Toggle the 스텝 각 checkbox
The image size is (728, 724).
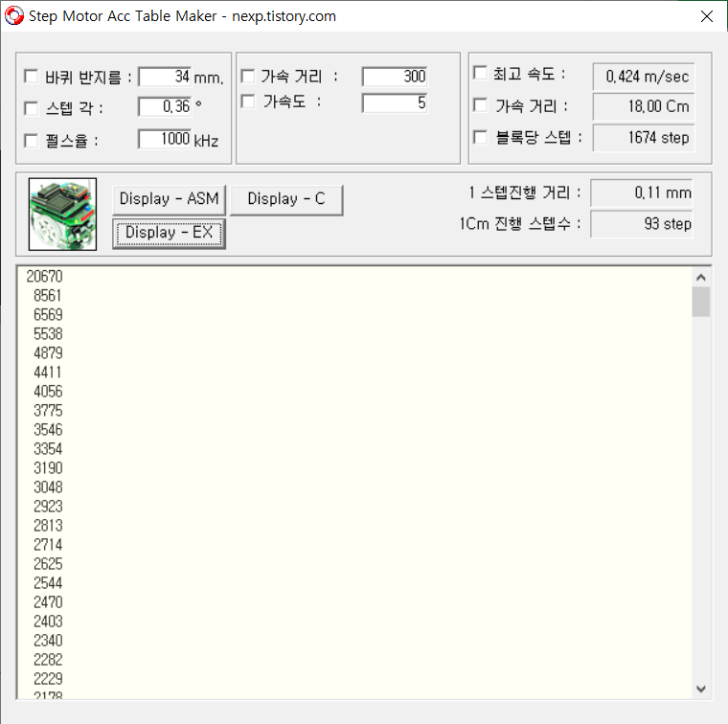coord(31,108)
